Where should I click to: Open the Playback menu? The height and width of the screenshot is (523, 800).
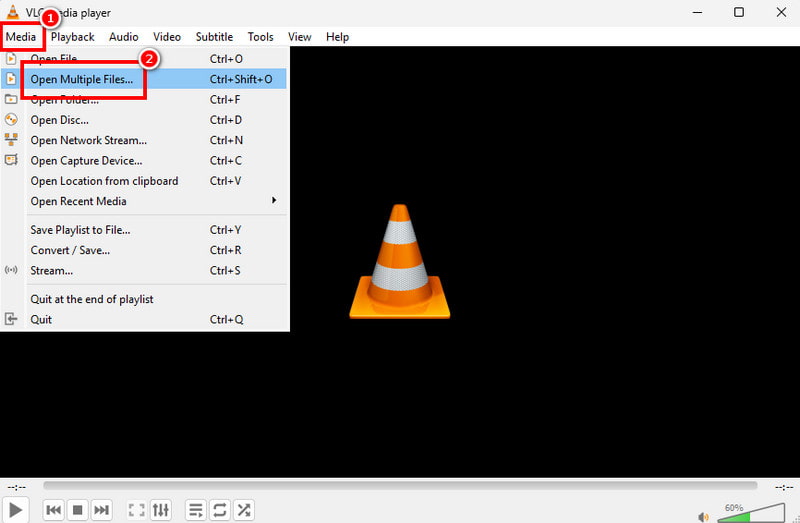(73, 37)
